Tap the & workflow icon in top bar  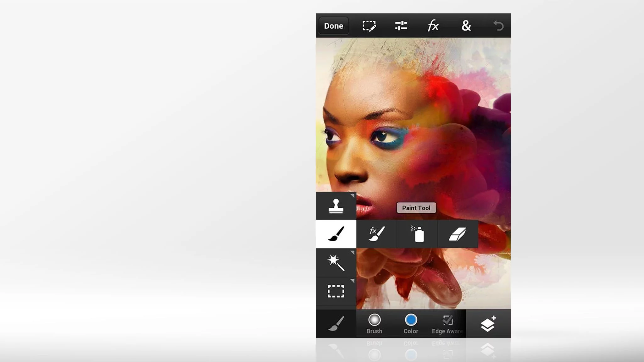click(466, 26)
